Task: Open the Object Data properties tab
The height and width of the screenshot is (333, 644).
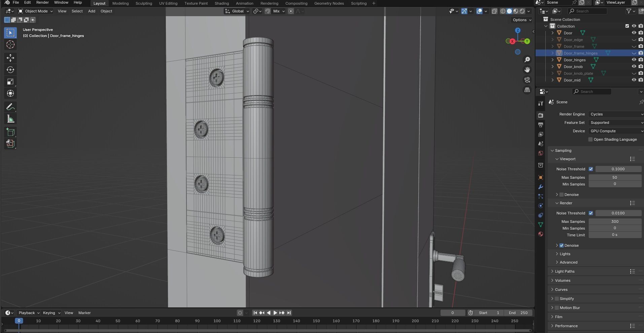Action: click(x=541, y=225)
